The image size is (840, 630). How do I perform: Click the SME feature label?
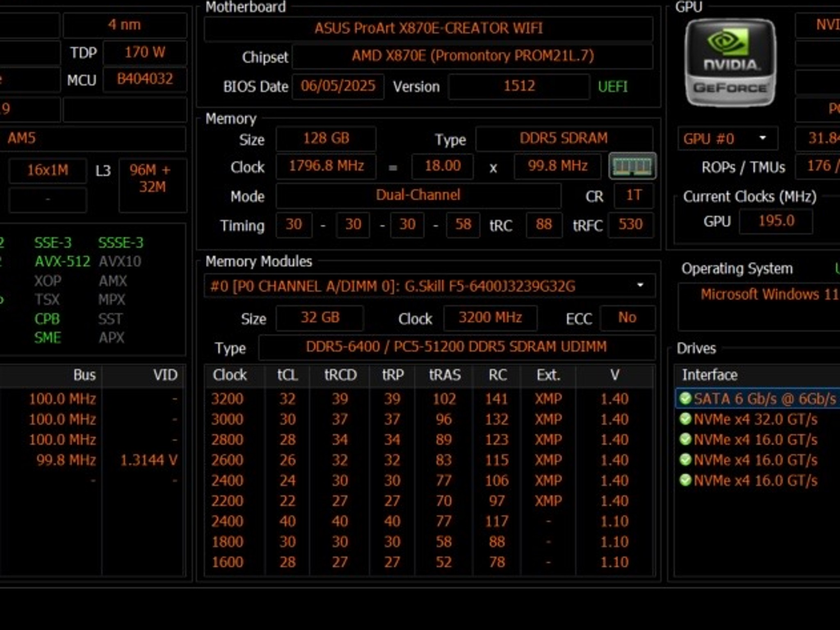pos(48,338)
